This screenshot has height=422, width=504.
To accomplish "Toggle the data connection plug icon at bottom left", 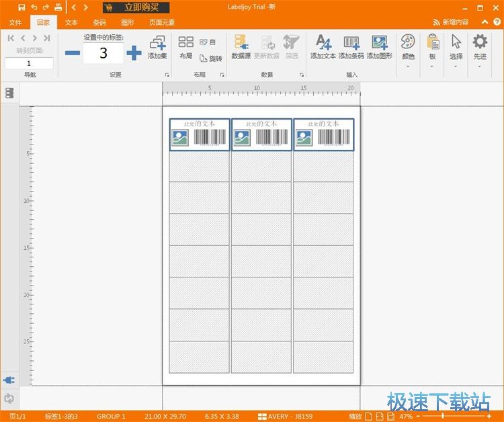I will (9, 380).
